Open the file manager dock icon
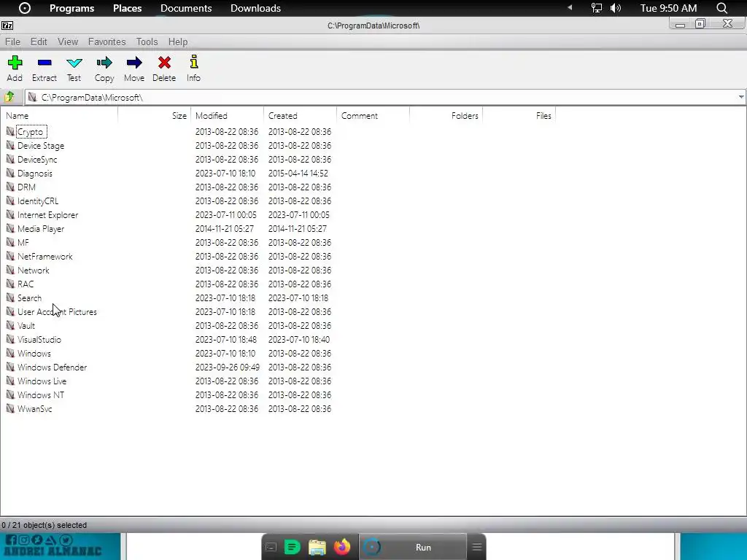Screen dimensions: 747x560 click(317, 547)
